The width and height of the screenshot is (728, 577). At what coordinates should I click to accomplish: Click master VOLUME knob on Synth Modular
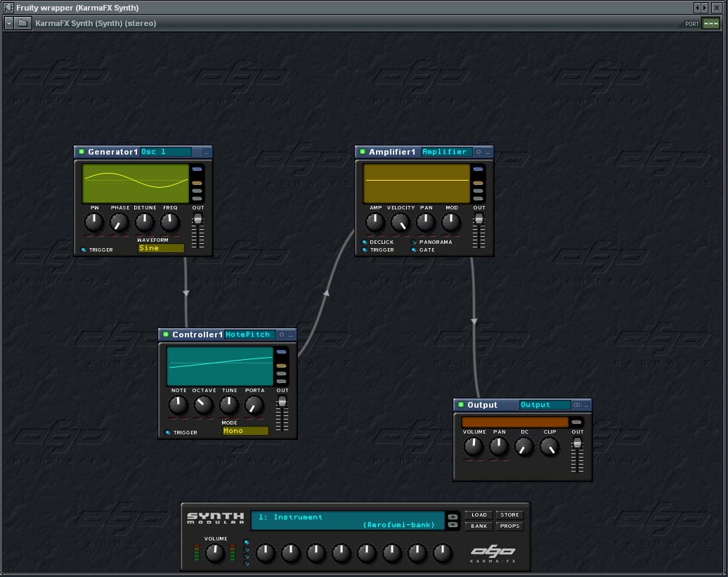point(215,553)
